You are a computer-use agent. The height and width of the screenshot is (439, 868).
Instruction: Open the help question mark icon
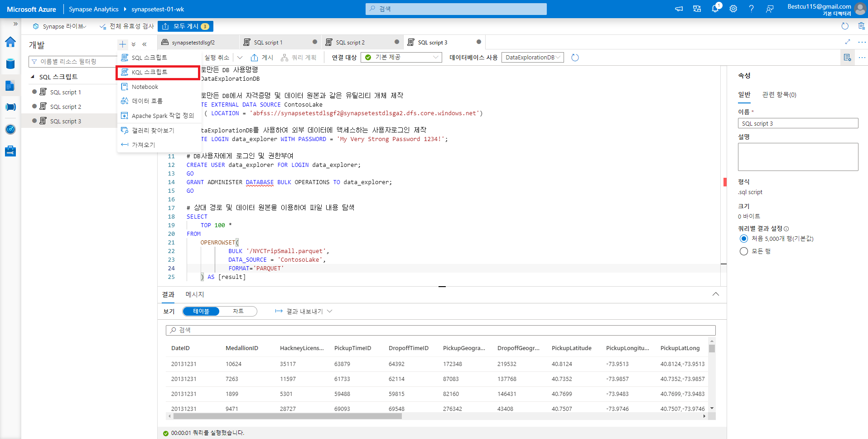[x=751, y=9]
